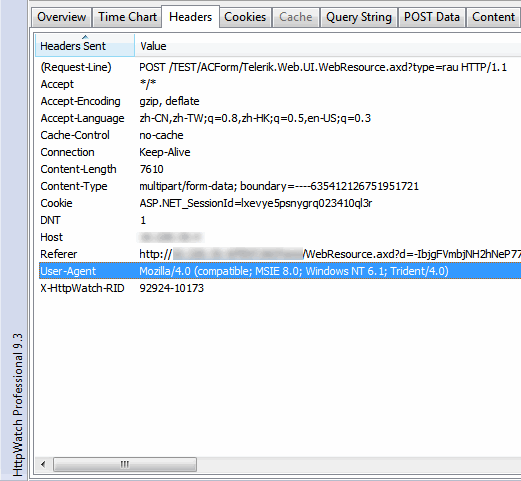Click the horizontal scrollbar thumb
Viewport: 521px width, 481px height.
[125, 464]
